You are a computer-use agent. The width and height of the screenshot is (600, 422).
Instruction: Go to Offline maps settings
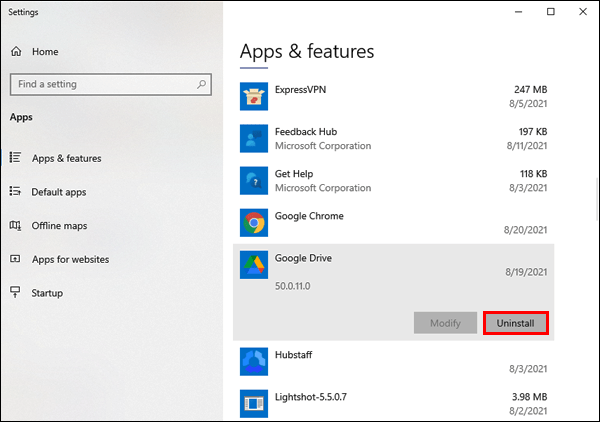click(x=59, y=226)
